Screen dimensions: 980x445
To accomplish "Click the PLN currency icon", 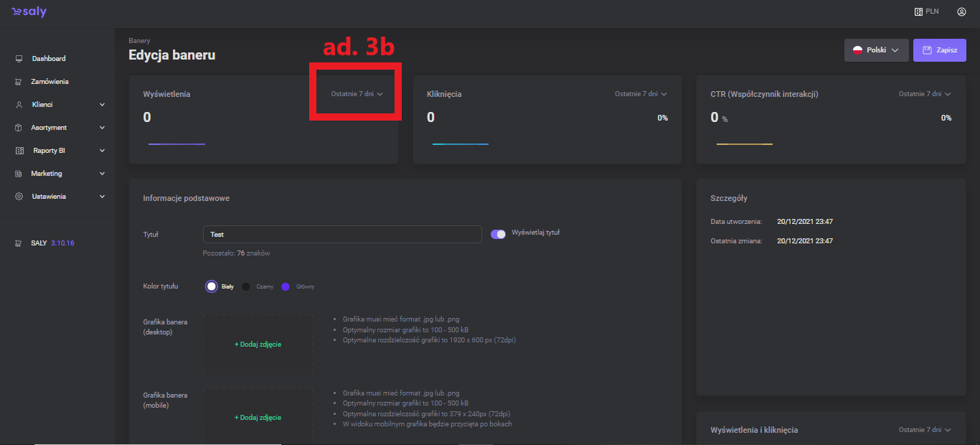I will tap(918, 12).
